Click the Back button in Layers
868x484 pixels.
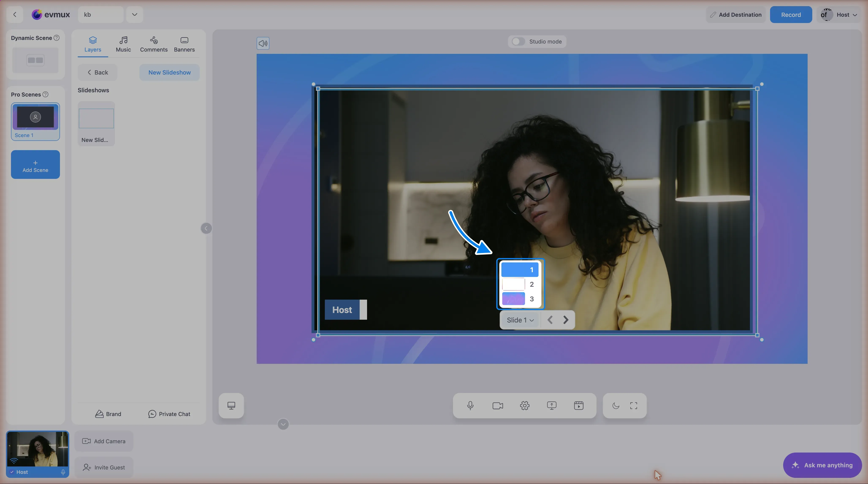(x=97, y=72)
